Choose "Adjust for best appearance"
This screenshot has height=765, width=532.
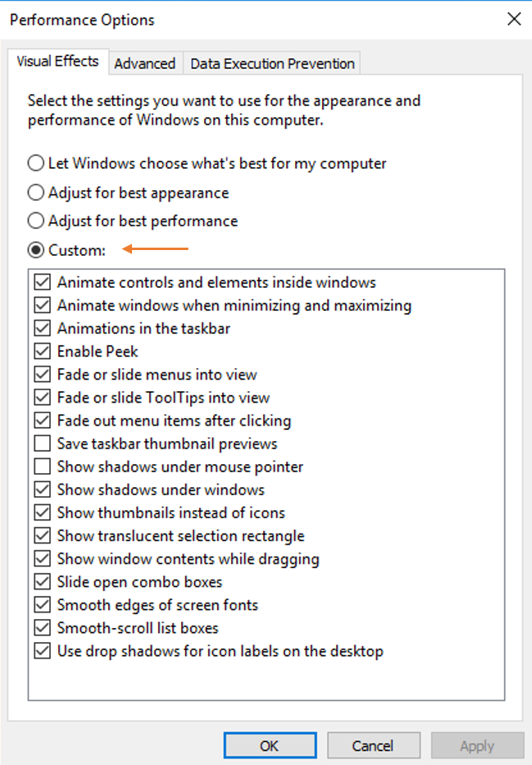click(x=35, y=192)
